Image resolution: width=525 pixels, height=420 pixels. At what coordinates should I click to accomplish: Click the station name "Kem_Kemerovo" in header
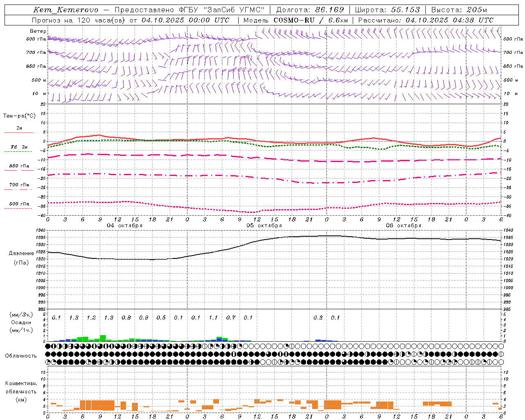pyautogui.click(x=66, y=10)
